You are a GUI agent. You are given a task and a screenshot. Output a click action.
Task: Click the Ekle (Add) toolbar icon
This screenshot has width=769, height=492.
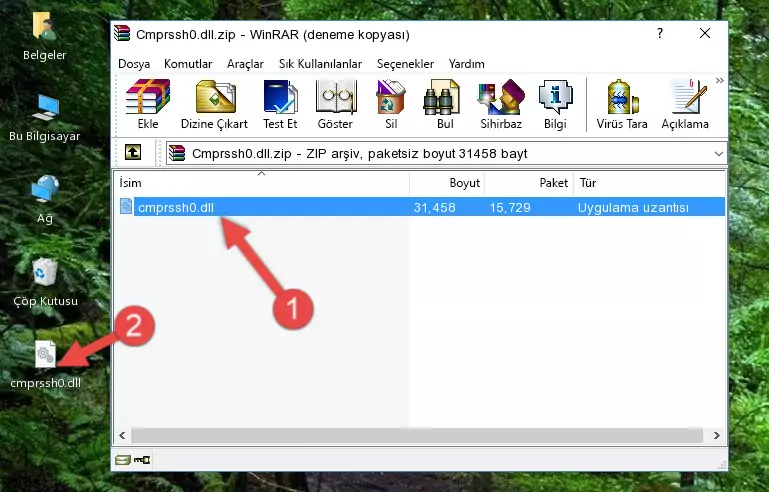pyautogui.click(x=148, y=104)
